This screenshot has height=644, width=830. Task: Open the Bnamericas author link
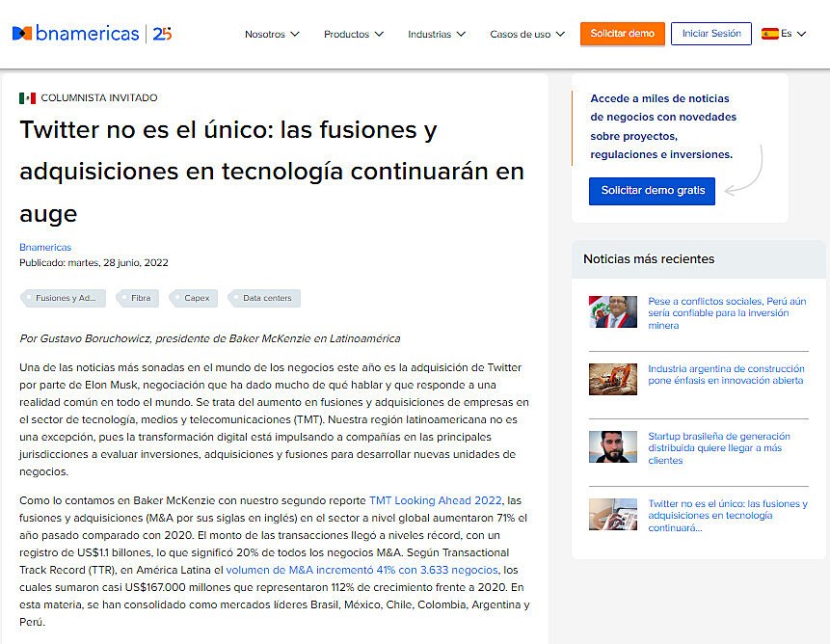45,247
